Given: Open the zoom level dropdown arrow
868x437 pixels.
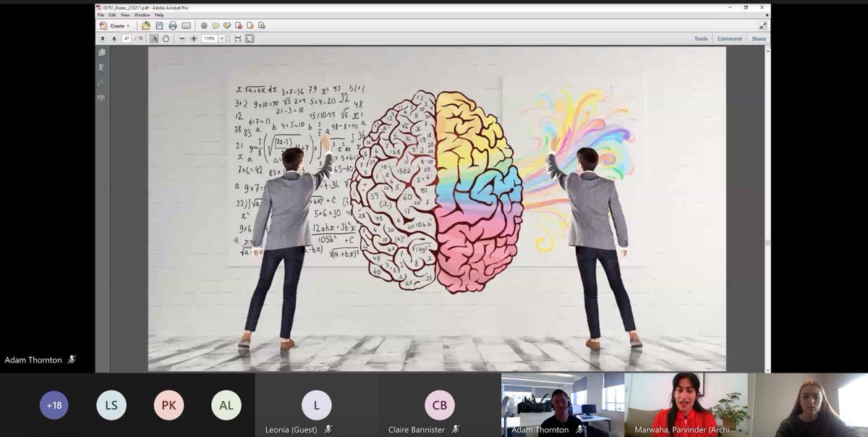Looking at the screenshot, I should tap(222, 38).
